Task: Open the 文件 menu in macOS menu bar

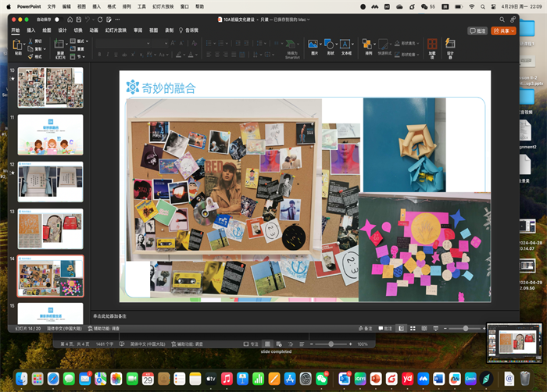Action: click(x=52, y=6)
